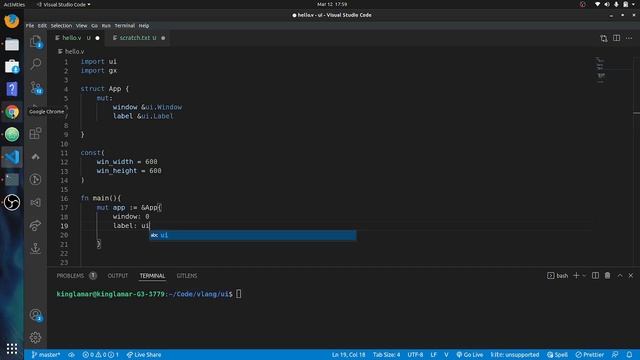Focus the terminal prompt input

coord(239,294)
